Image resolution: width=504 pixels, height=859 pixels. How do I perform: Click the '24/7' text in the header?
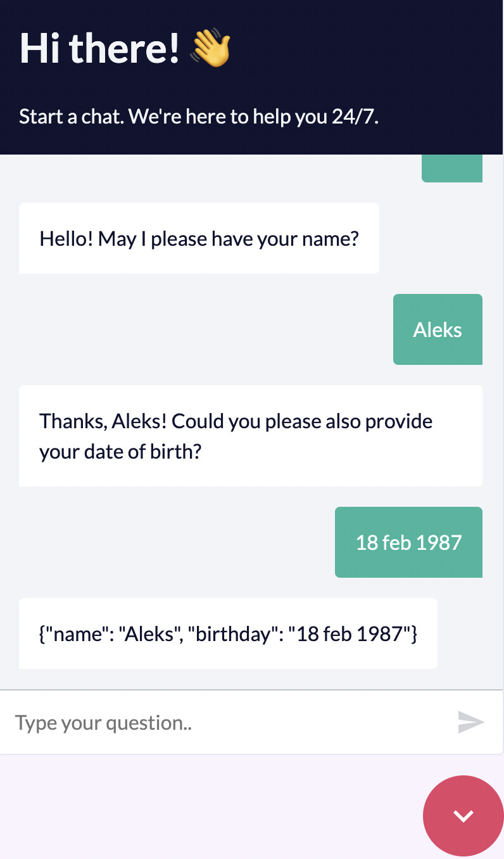pyautogui.click(x=355, y=117)
